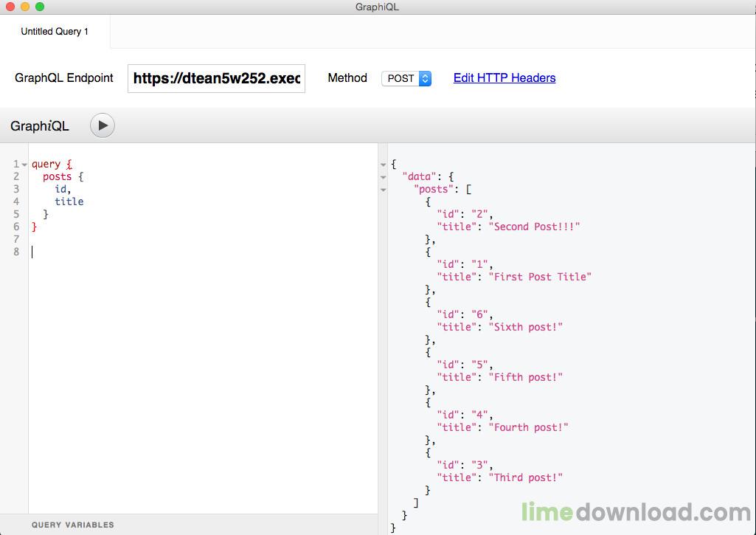
Task: Click line number 5 in editor gutter
Action: (16, 214)
